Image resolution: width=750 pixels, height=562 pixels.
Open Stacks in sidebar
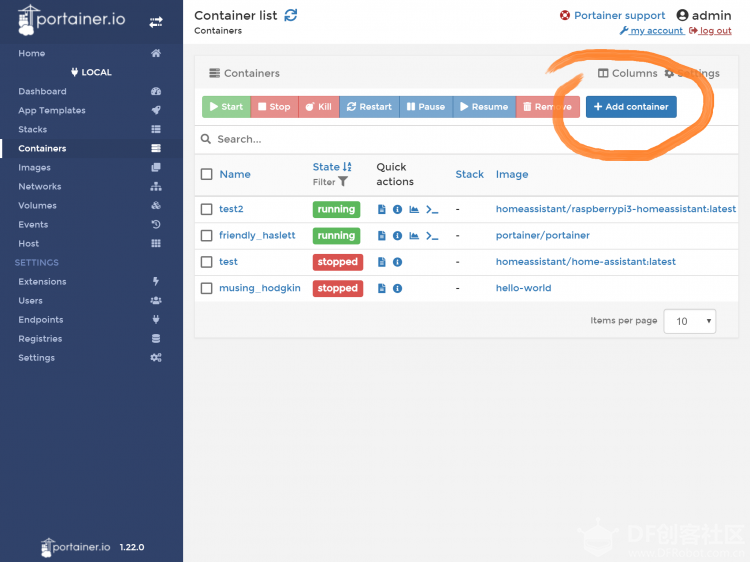pyautogui.click(x=91, y=130)
